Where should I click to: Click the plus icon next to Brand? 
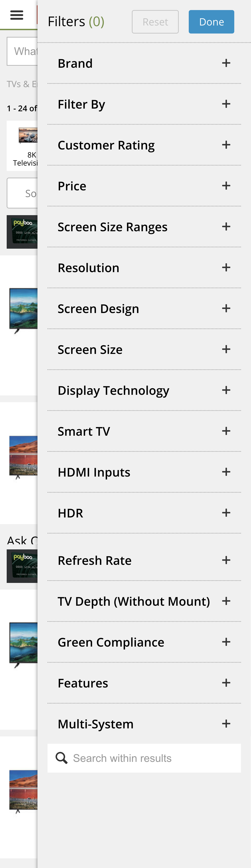[226, 63]
